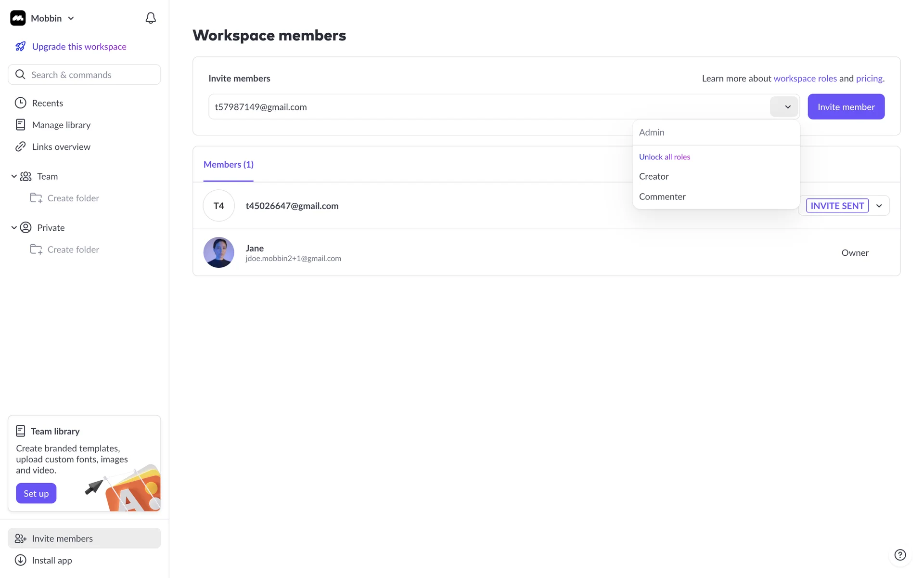
Task: Go to Links overview
Action: point(61,147)
